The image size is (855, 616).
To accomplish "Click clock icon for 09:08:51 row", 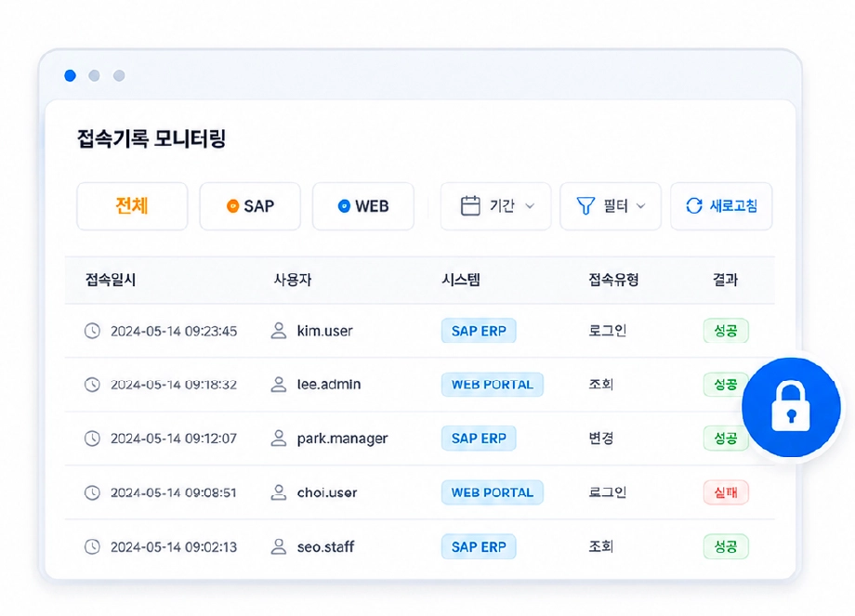I will click(x=92, y=492).
